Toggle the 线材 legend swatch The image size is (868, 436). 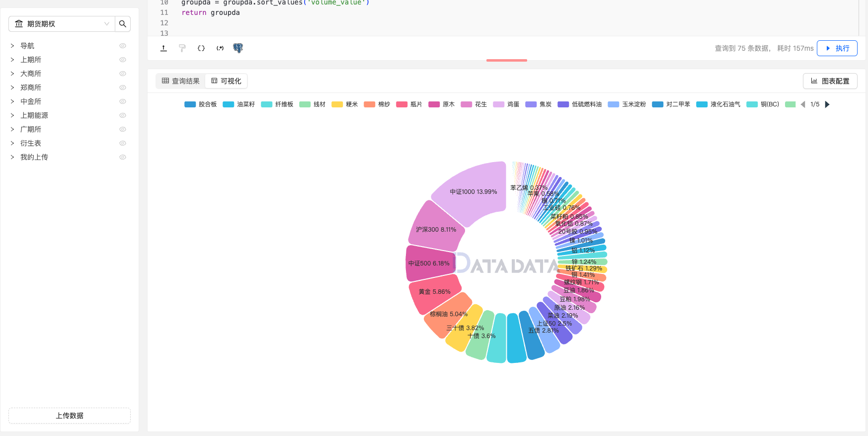[x=305, y=104]
